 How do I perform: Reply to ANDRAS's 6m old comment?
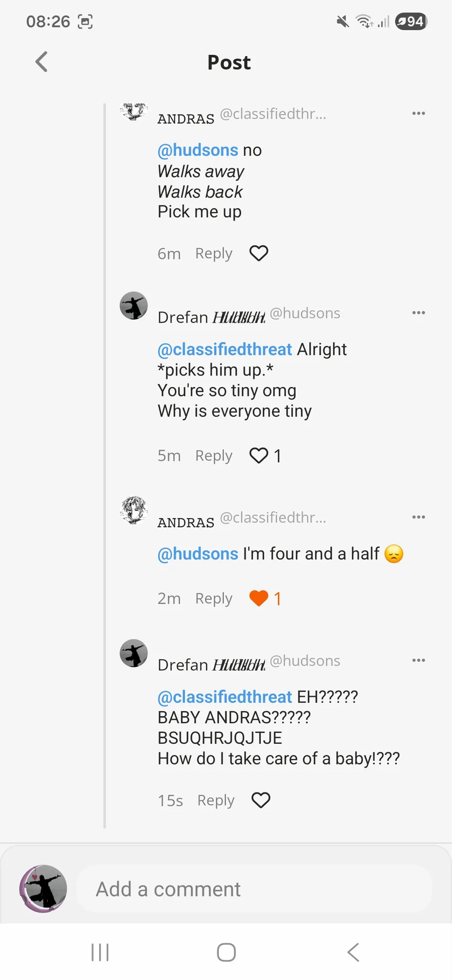point(213,254)
